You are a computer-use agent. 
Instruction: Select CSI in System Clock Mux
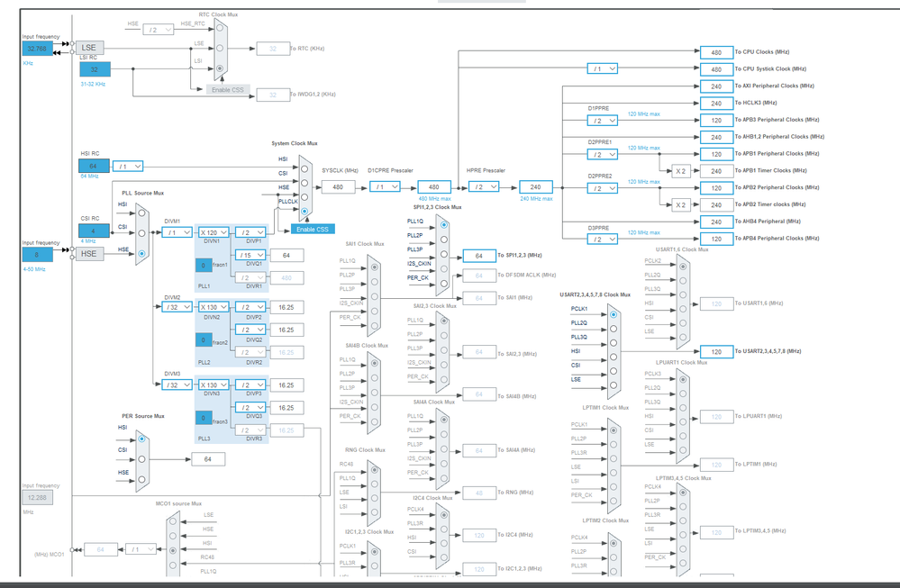(305, 184)
